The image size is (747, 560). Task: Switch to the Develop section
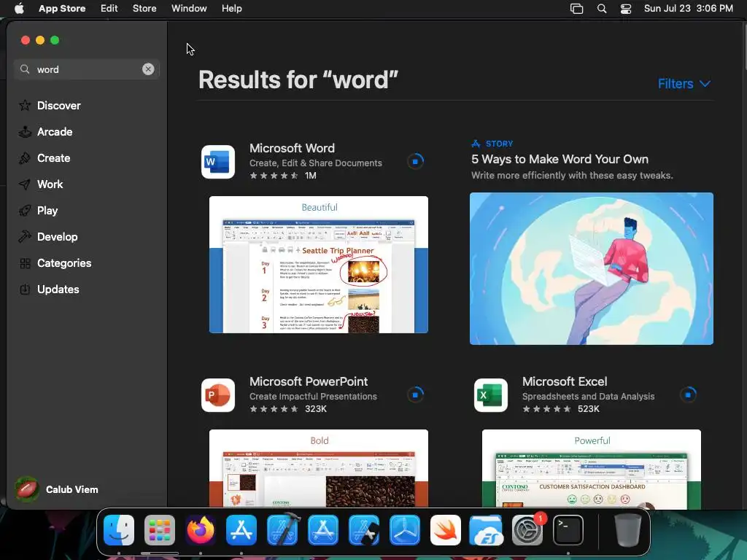click(x=57, y=237)
